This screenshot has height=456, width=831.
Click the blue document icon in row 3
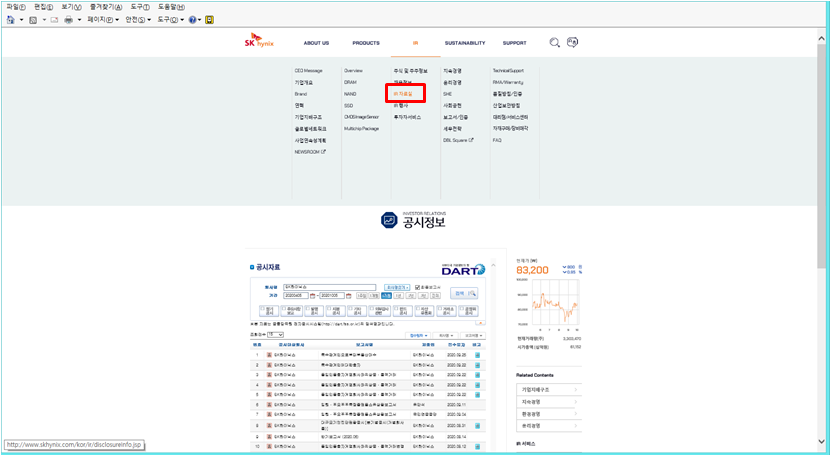click(478, 375)
